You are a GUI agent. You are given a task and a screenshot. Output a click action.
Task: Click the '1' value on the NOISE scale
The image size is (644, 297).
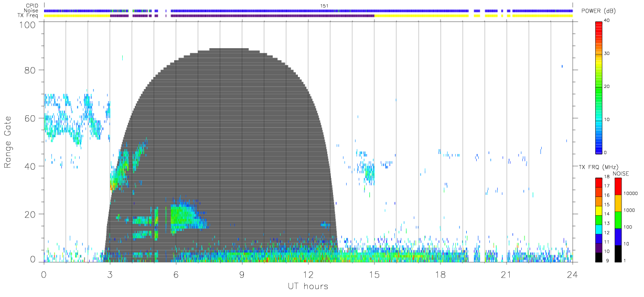pos(624,261)
